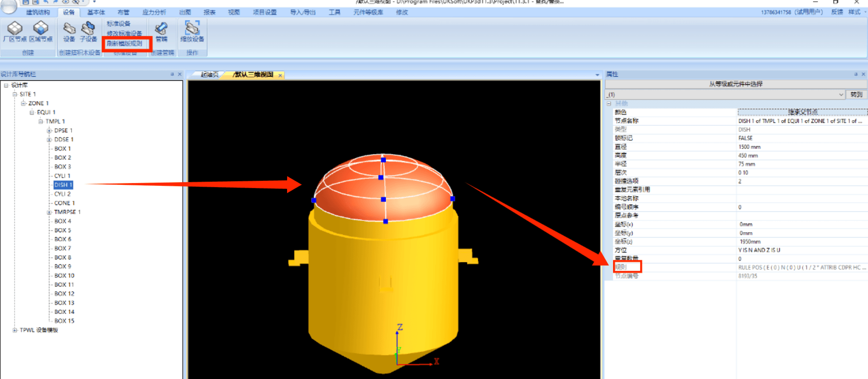Expand the DPSE 1 tree node

49,131
